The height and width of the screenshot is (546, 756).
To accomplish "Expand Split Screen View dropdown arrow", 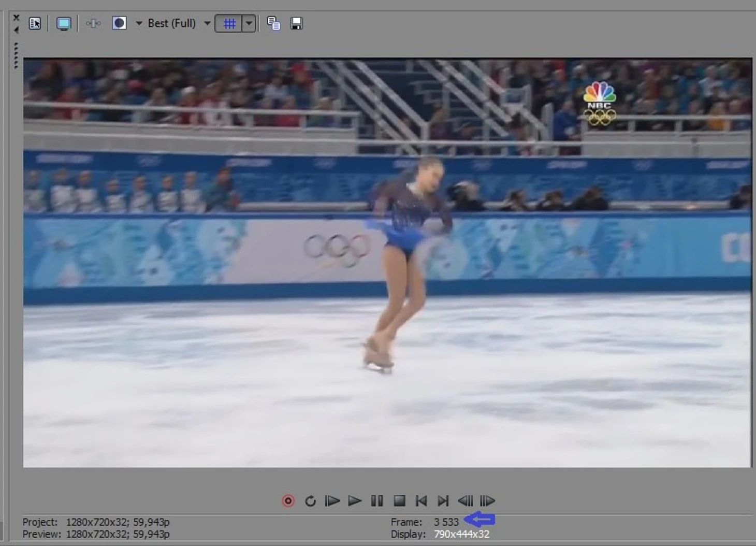I will 139,23.
